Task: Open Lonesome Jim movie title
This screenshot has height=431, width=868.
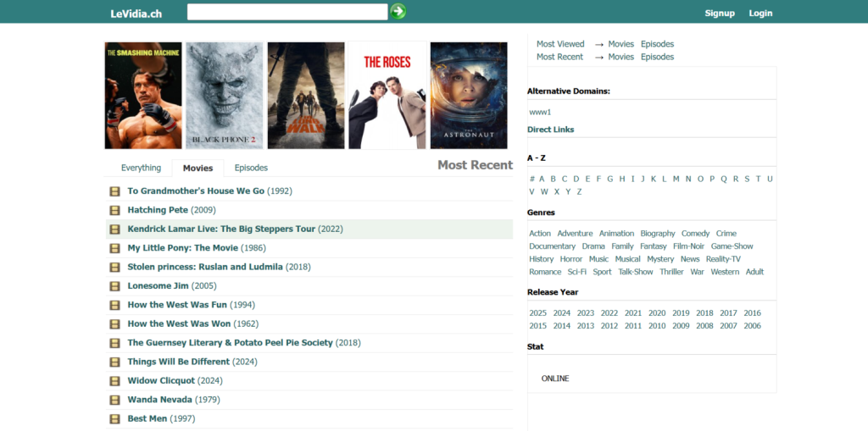Action: tap(159, 285)
